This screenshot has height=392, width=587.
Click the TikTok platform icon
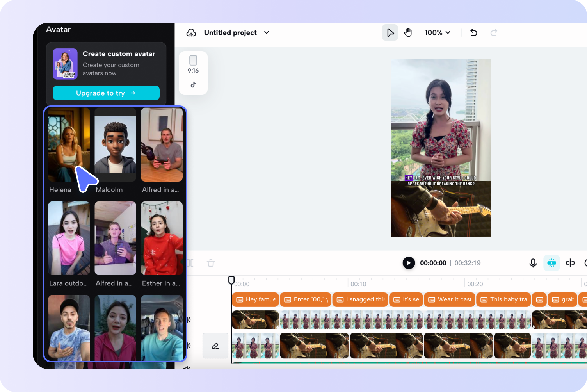tap(193, 85)
